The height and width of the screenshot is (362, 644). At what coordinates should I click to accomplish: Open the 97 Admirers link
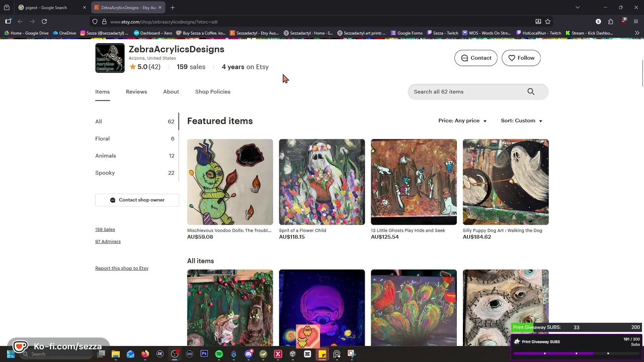tap(108, 241)
